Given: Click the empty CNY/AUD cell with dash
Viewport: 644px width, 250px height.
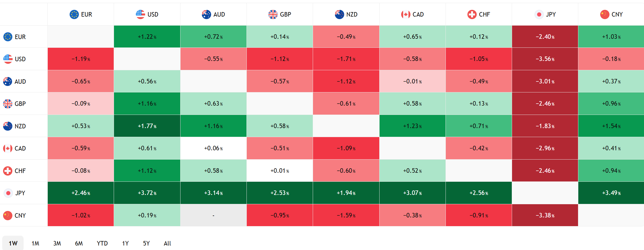Looking at the screenshot, I should [213, 215].
